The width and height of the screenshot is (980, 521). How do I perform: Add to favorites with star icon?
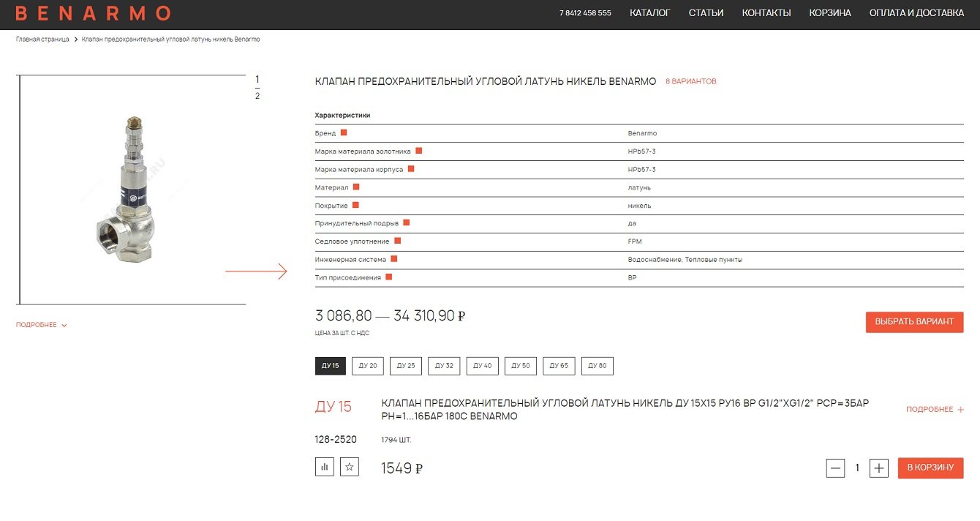coord(350,467)
